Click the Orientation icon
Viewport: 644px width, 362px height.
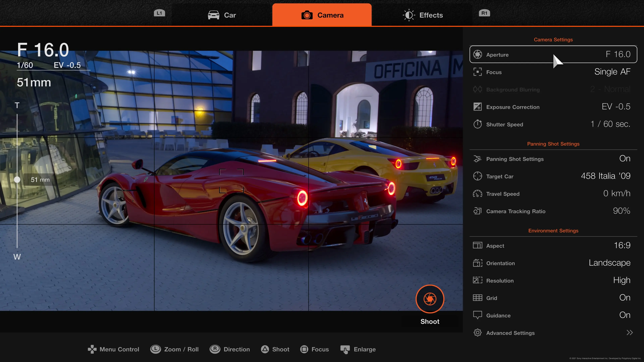click(x=477, y=263)
